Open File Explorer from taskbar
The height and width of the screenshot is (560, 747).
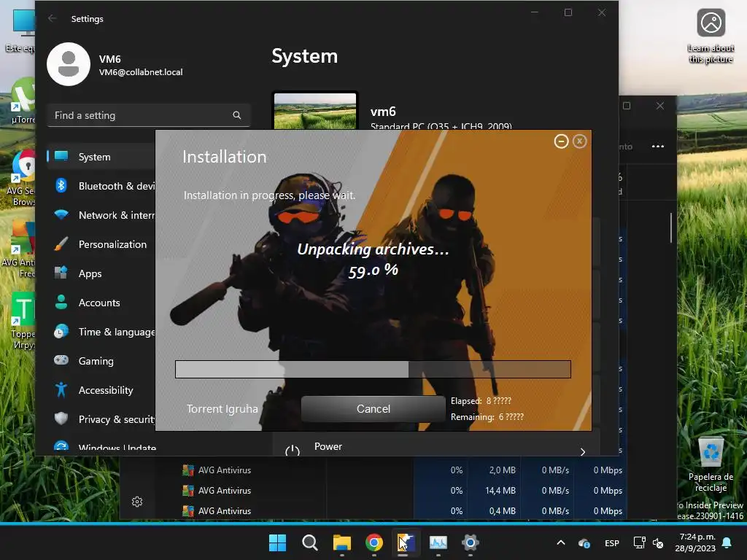pyautogui.click(x=341, y=542)
